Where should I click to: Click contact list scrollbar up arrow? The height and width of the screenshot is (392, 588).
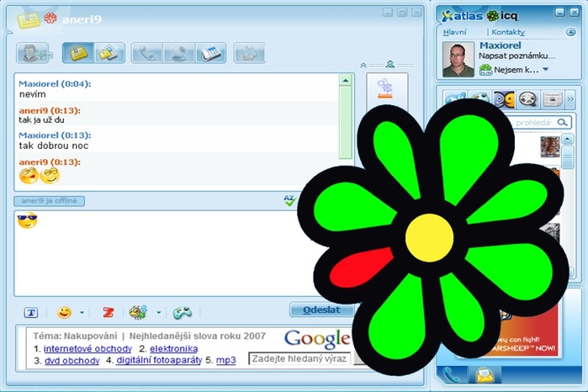coord(568,139)
